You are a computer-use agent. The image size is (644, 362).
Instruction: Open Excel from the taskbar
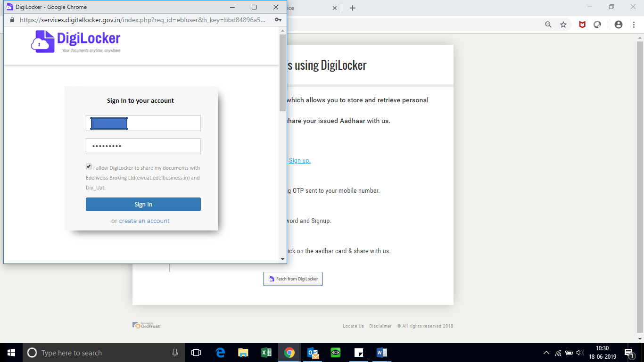266,353
